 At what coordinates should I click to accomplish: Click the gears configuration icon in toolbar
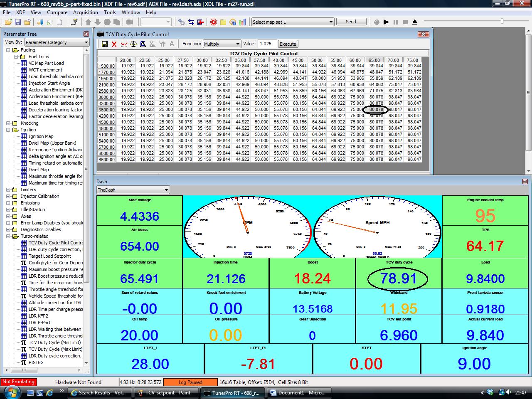coord(182,22)
